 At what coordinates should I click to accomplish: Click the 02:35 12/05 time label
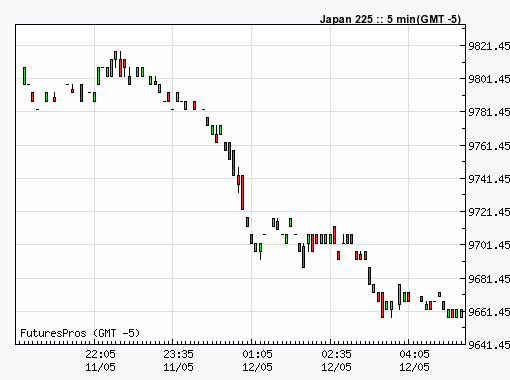pyautogui.click(x=336, y=361)
